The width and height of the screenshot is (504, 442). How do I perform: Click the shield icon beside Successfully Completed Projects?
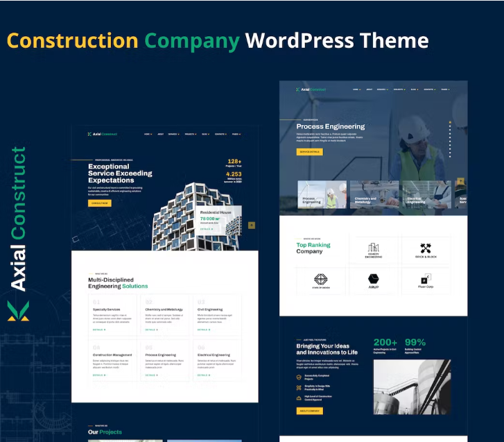click(299, 378)
